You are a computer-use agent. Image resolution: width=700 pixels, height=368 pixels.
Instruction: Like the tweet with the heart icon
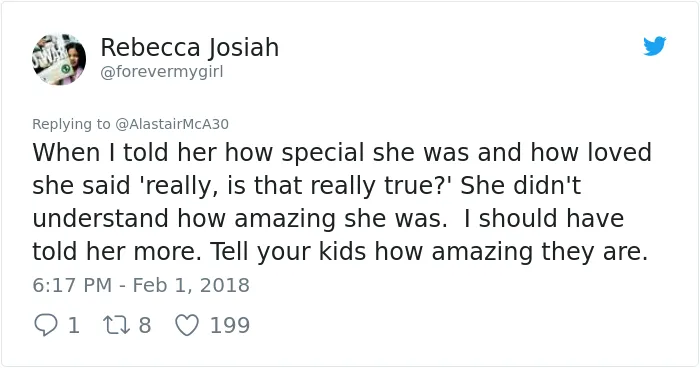click(187, 325)
